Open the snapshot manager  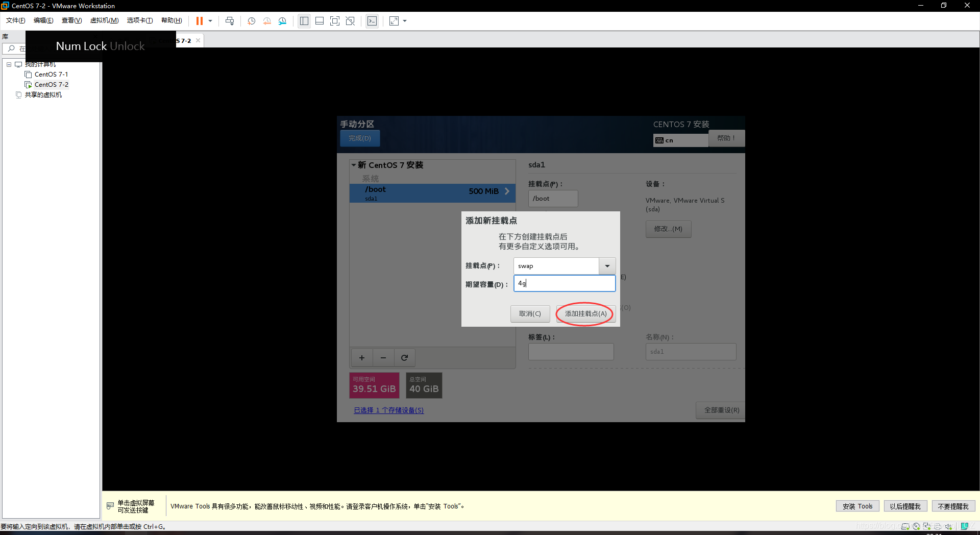pos(282,21)
